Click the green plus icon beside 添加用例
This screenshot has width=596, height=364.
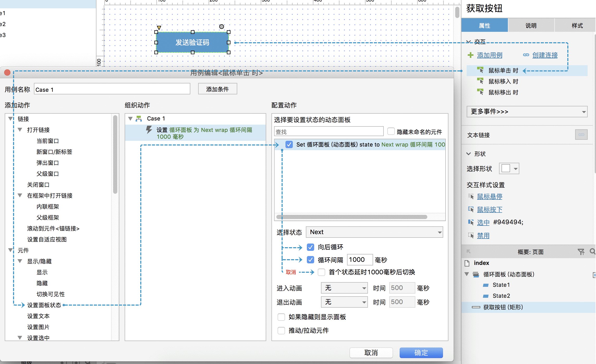click(471, 55)
